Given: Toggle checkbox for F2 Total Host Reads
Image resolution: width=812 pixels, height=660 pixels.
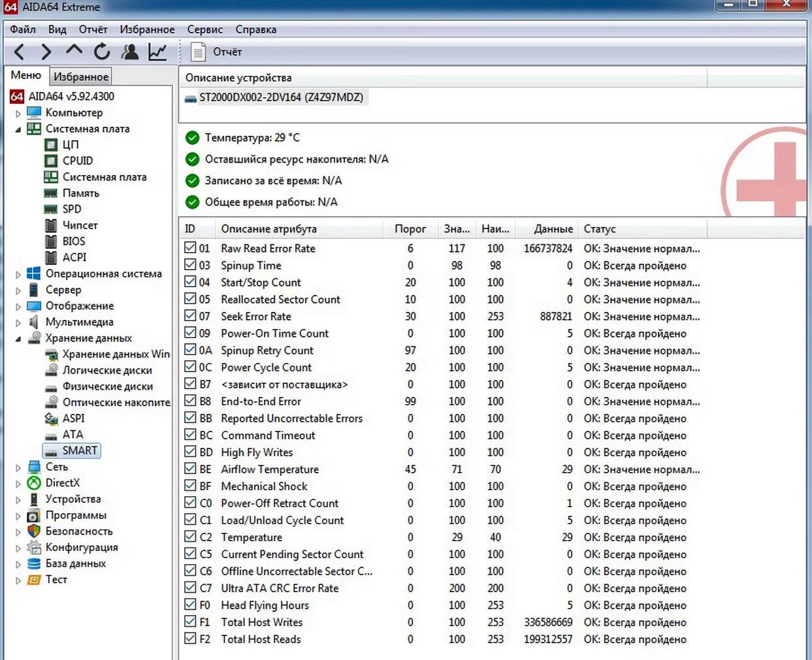Looking at the screenshot, I should tap(190, 638).
